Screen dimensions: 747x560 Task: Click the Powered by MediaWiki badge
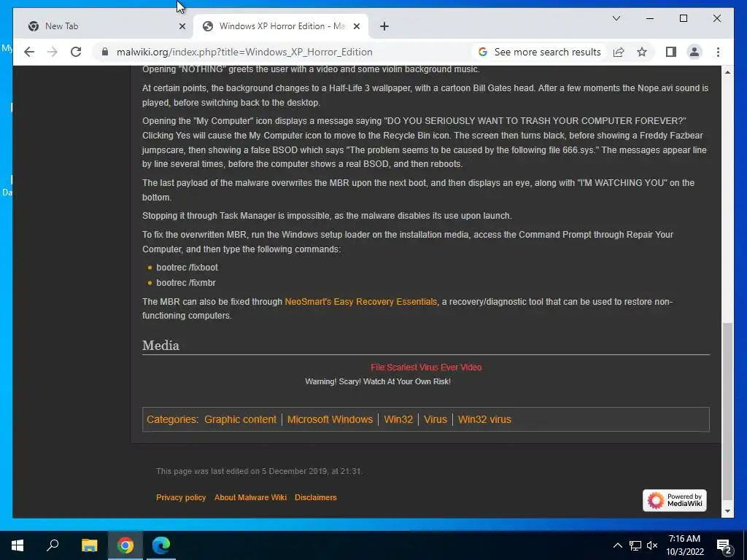click(x=674, y=500)
